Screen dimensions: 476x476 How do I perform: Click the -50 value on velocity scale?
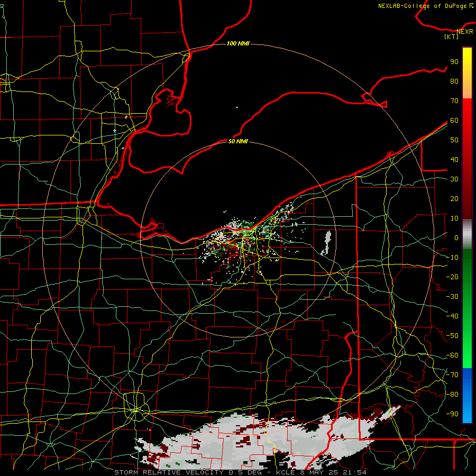tap(452, 336)
